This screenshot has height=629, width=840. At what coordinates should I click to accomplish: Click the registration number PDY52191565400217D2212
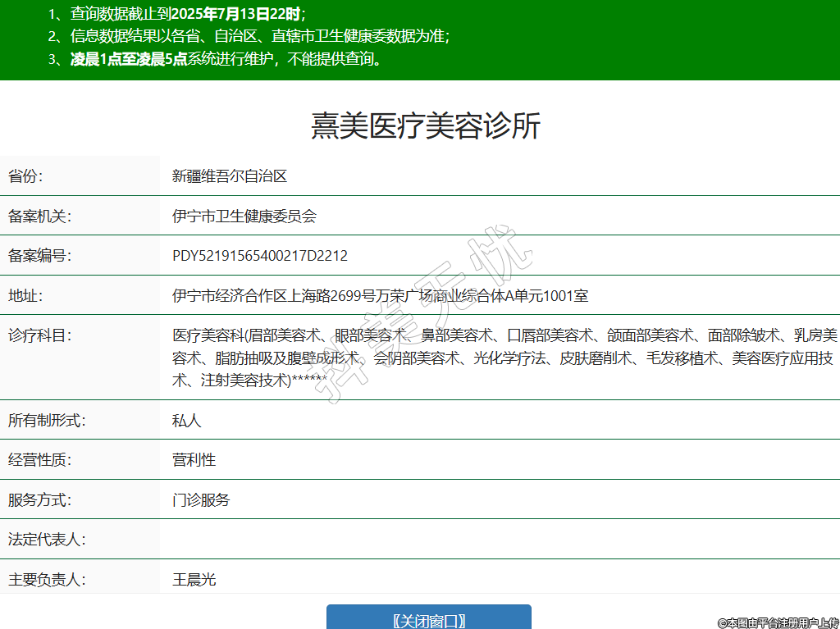[260, 256]
